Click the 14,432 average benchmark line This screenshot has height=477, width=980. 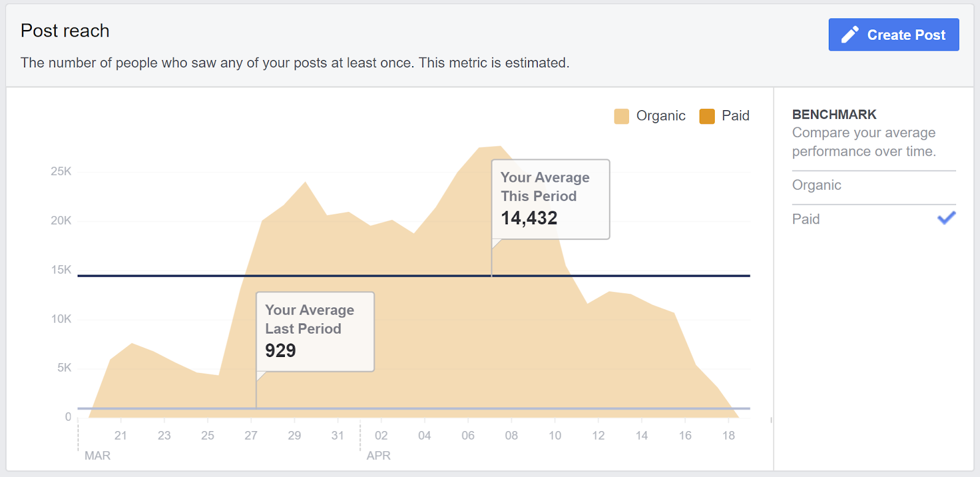point(413,276)
